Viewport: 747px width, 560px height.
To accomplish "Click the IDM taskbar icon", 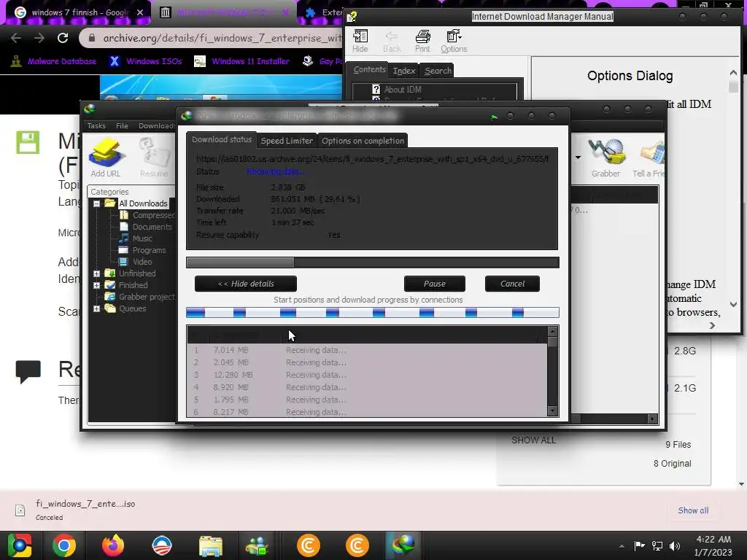I will [403, 545].
